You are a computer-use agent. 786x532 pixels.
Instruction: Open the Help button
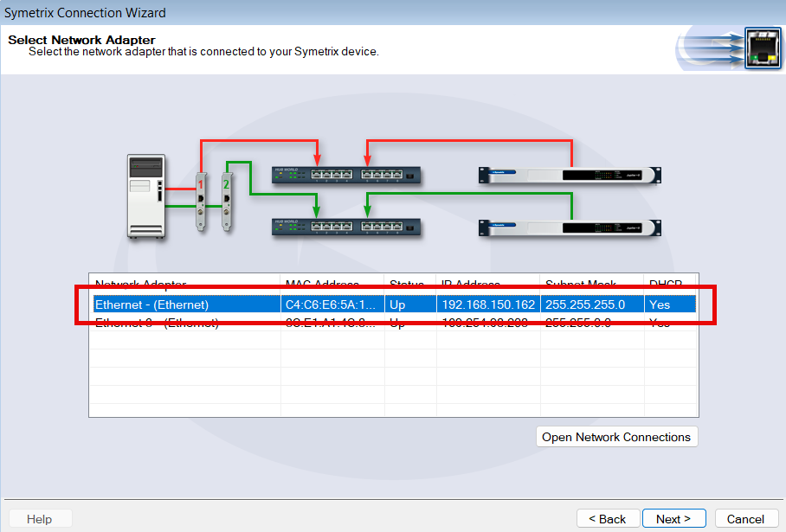40,519
